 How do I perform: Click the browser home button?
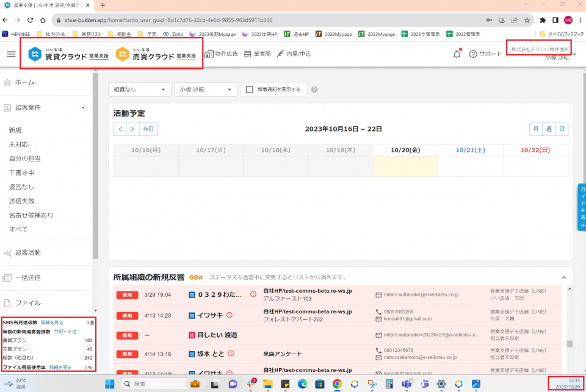pos(43,20)
